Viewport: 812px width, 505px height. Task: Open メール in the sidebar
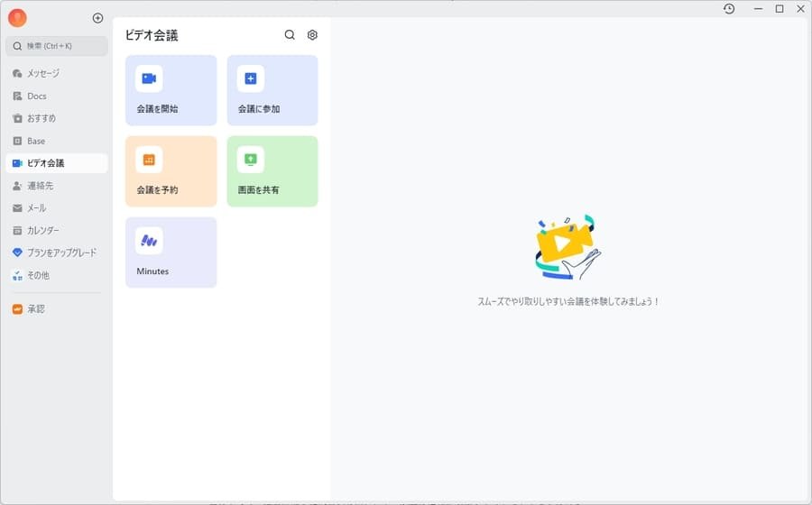click(x=57, y=208)
